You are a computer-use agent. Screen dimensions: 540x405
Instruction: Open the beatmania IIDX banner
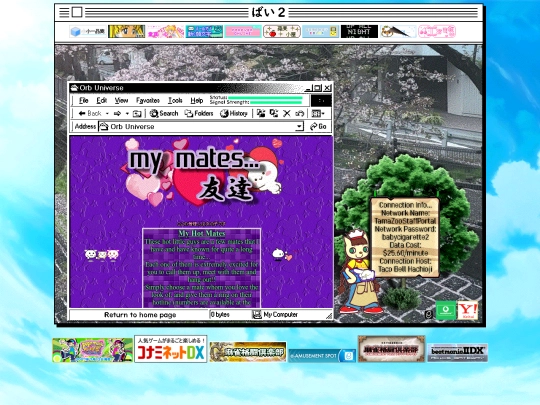pos(458,352)
